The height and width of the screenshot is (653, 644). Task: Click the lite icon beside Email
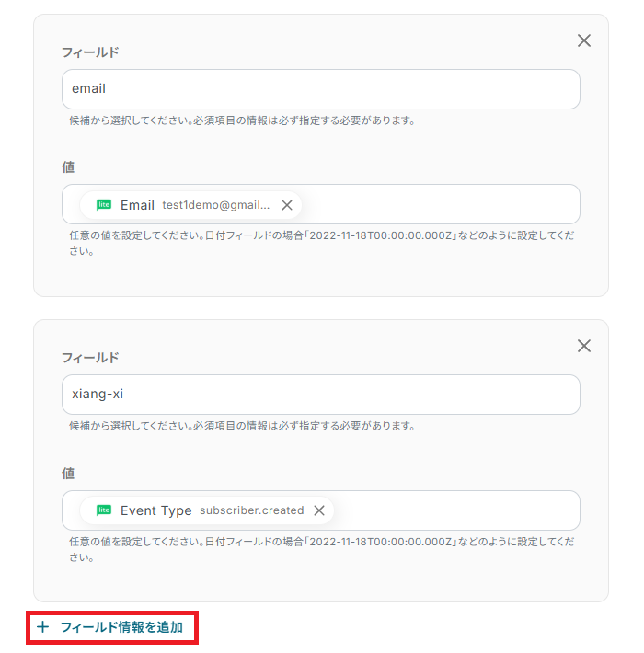point(104,204)
